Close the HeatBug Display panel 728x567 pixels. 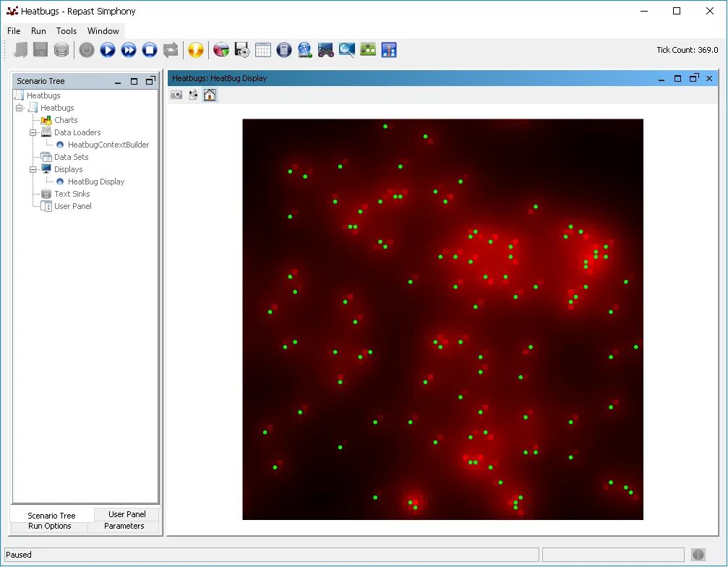coord(709,79)
